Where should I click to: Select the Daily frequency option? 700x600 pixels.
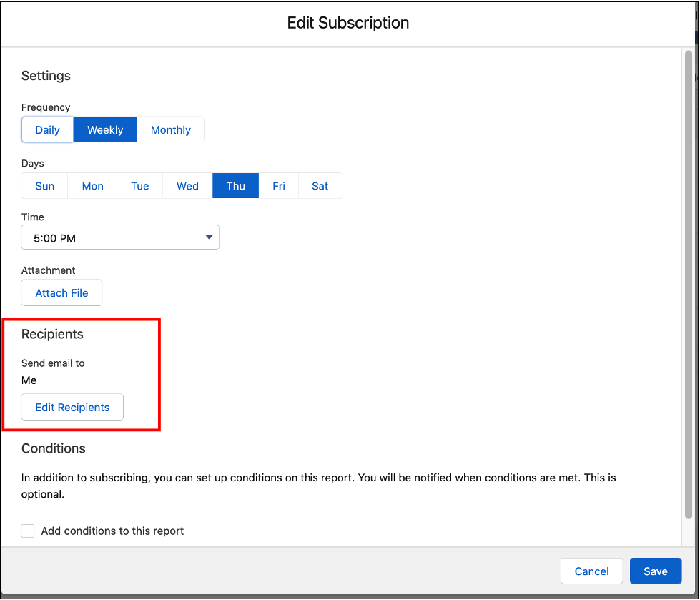(x=47, y=129)
